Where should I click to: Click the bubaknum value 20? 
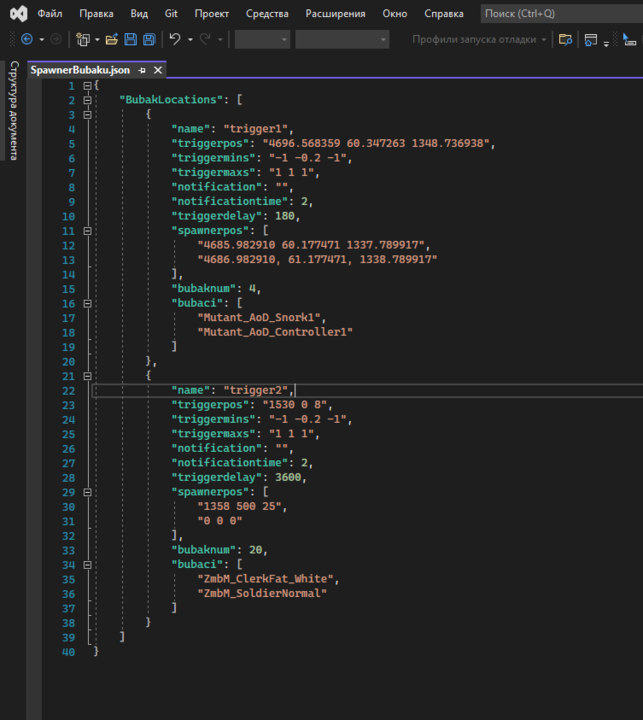[x=255, y=550]
